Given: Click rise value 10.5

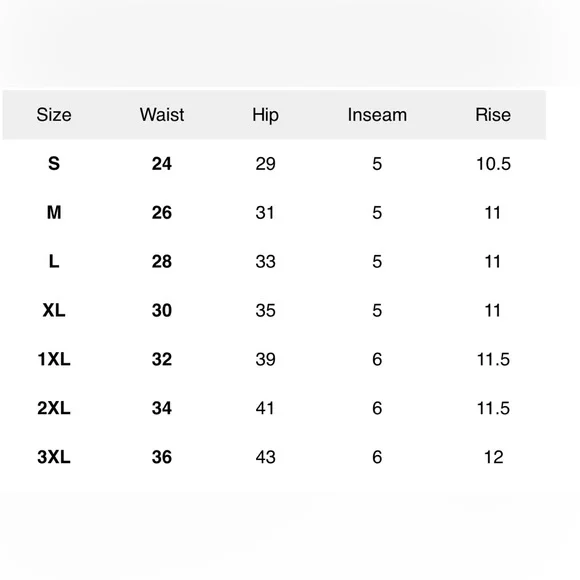Looking at the screenshot, I should point(493,163).
